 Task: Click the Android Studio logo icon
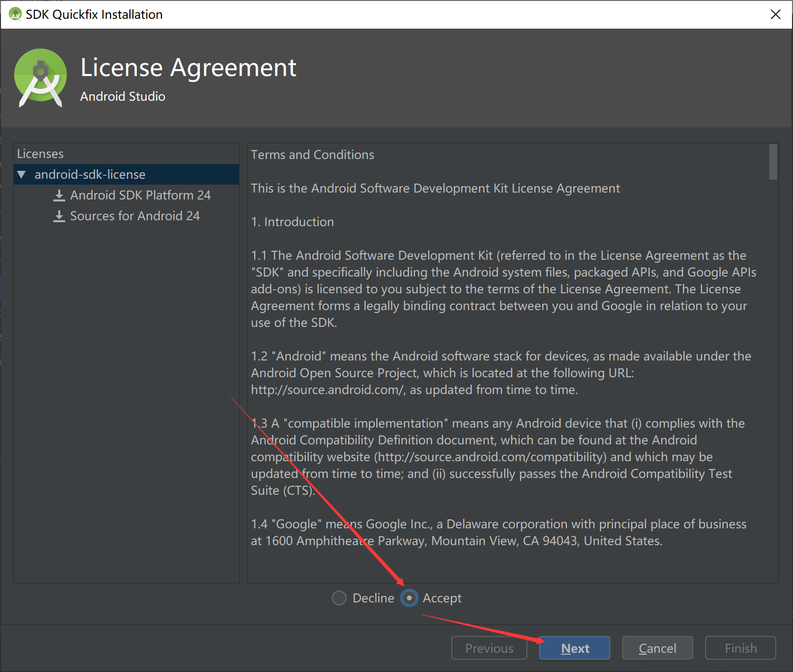click(x=40, y=78)
